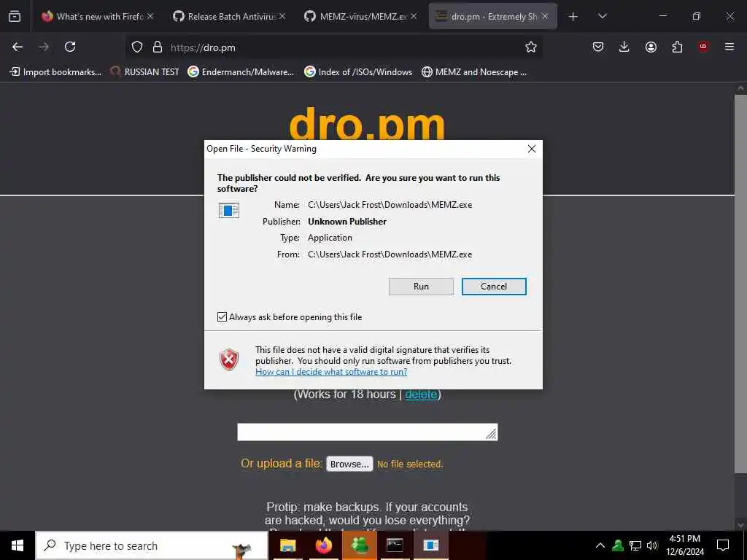Image resolution: width=747 pixels, height=560 pixels.
Task: Open a new tab with the plus button
Action: [573, 17]
